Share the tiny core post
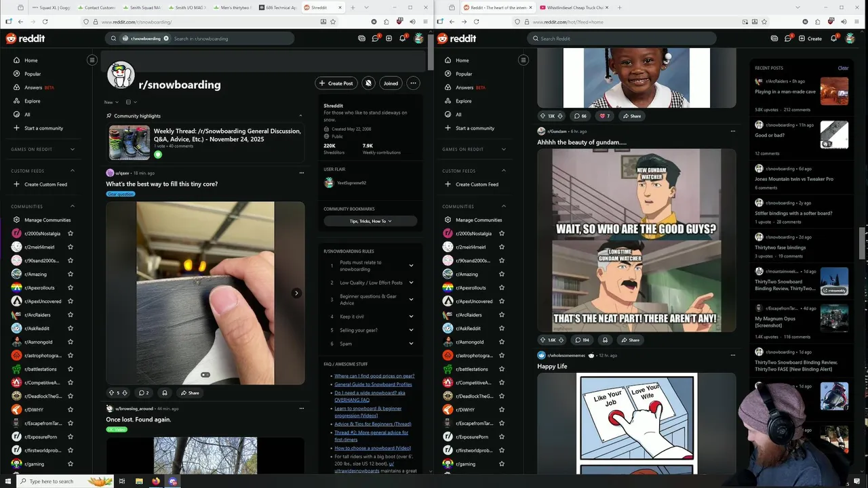 190,393
